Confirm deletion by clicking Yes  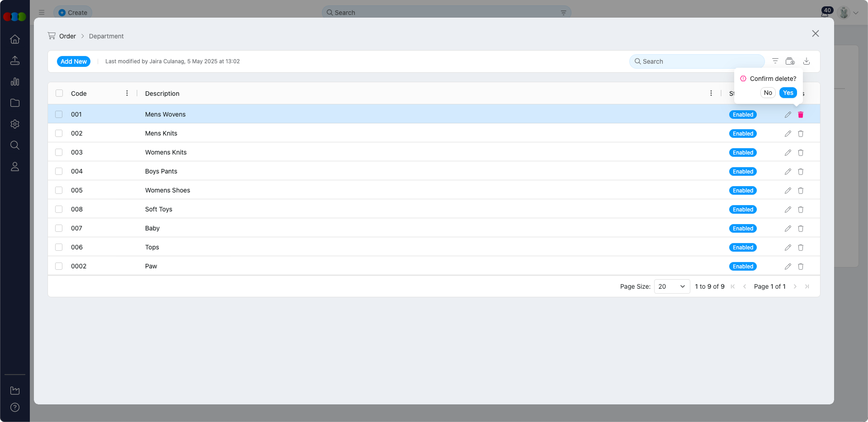click(788, 93)
